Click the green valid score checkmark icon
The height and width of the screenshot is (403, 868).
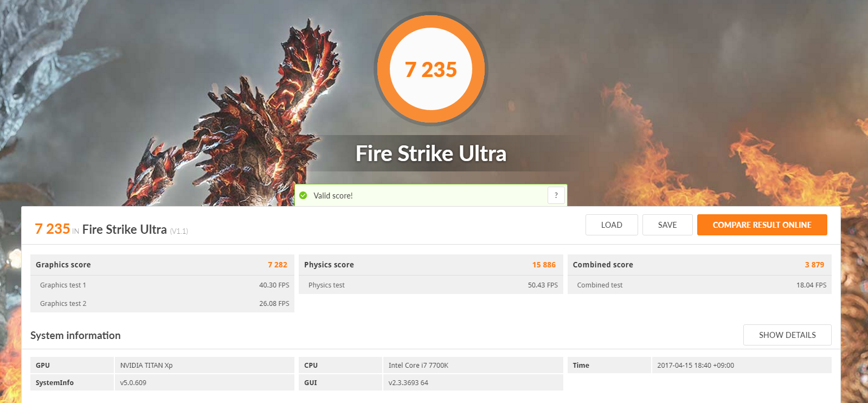(303, 195)
